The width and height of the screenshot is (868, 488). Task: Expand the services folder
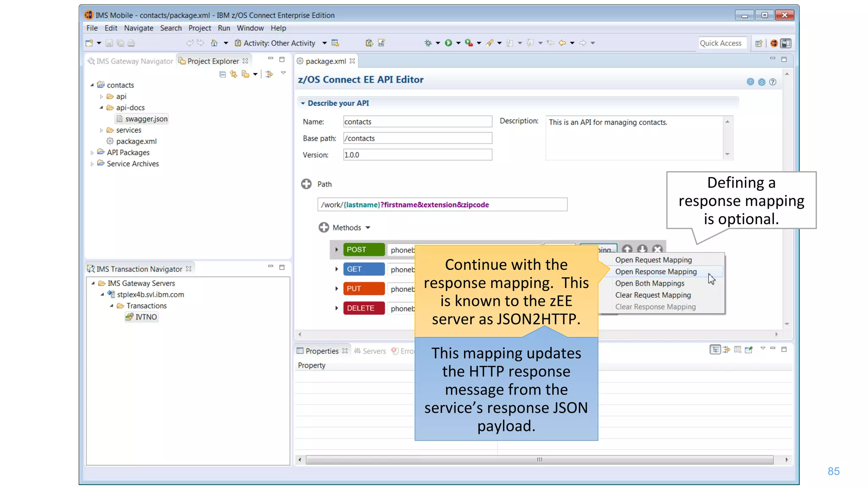[101, 130]
